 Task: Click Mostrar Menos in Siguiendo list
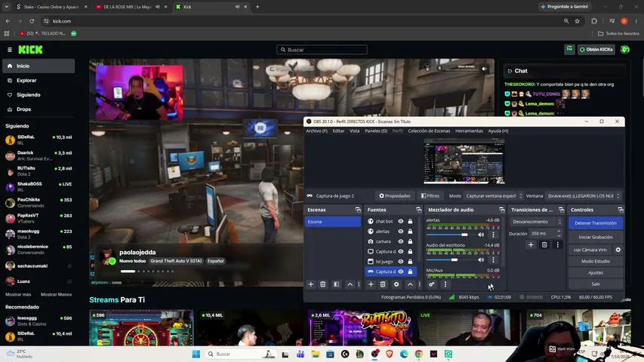point(57,294)
